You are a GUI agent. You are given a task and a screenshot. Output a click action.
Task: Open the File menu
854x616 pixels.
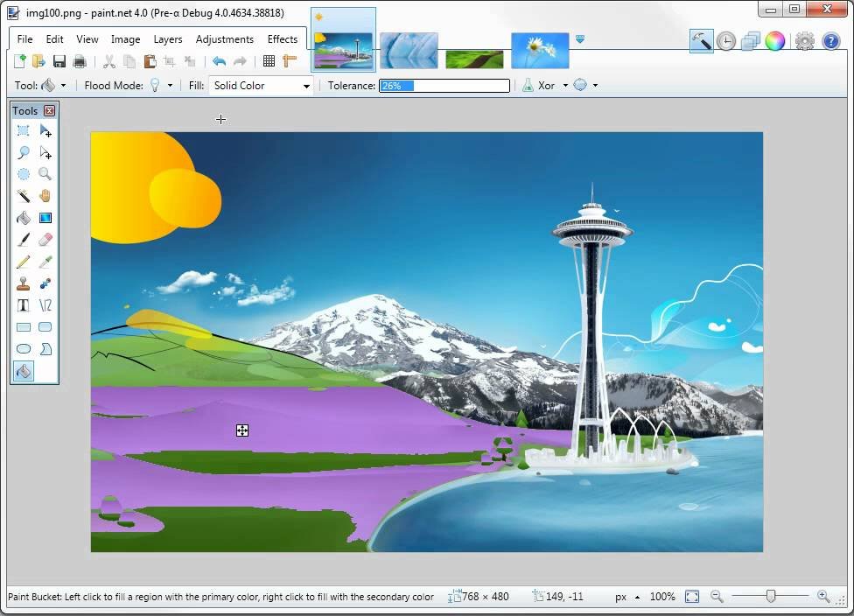tap(24, 39)
